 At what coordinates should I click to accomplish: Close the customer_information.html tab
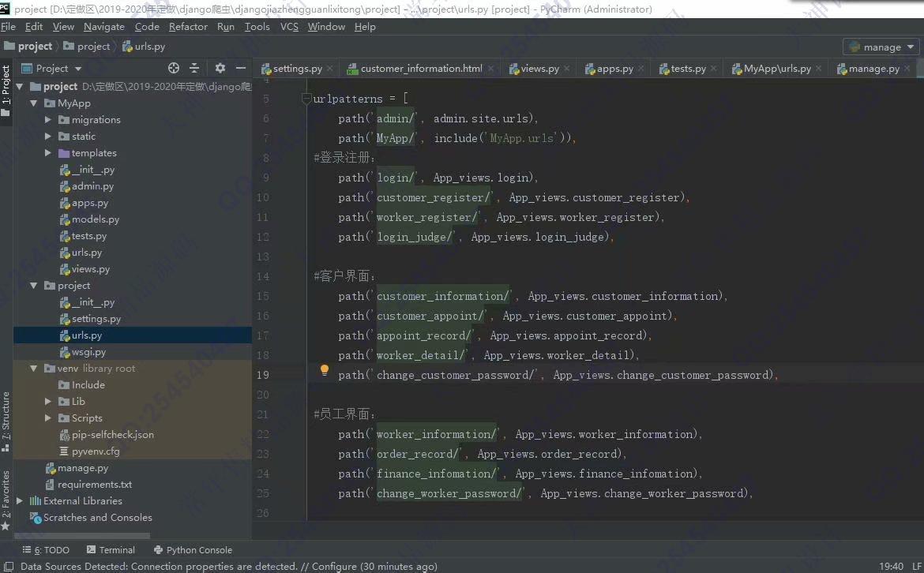pos(490,69)
